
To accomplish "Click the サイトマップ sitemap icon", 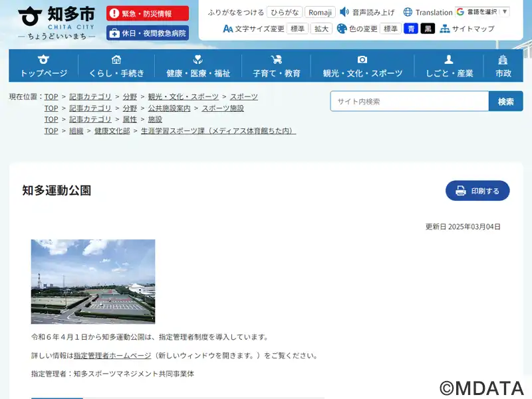I will (444, 29).
